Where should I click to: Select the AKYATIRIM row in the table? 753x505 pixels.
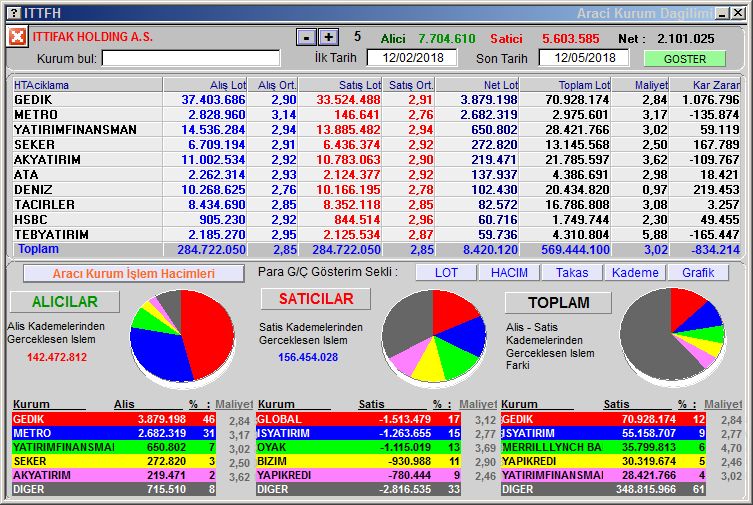click(x=376, y=159)
